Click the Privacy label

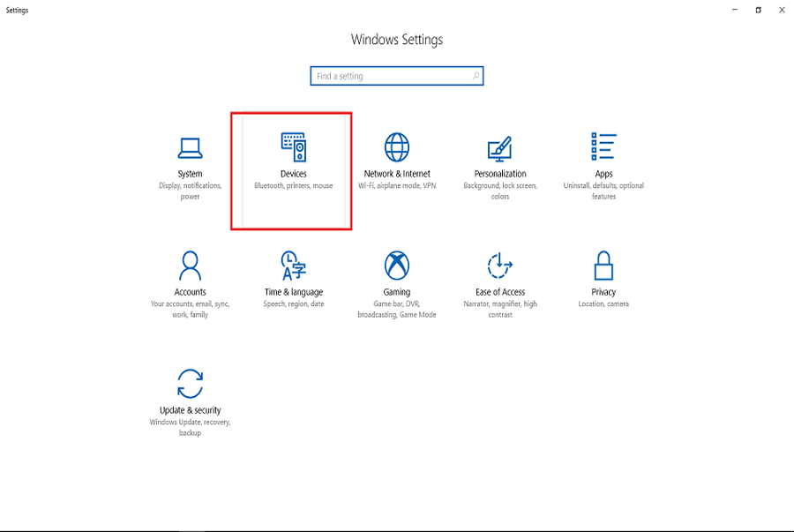[x=603, y=292]
